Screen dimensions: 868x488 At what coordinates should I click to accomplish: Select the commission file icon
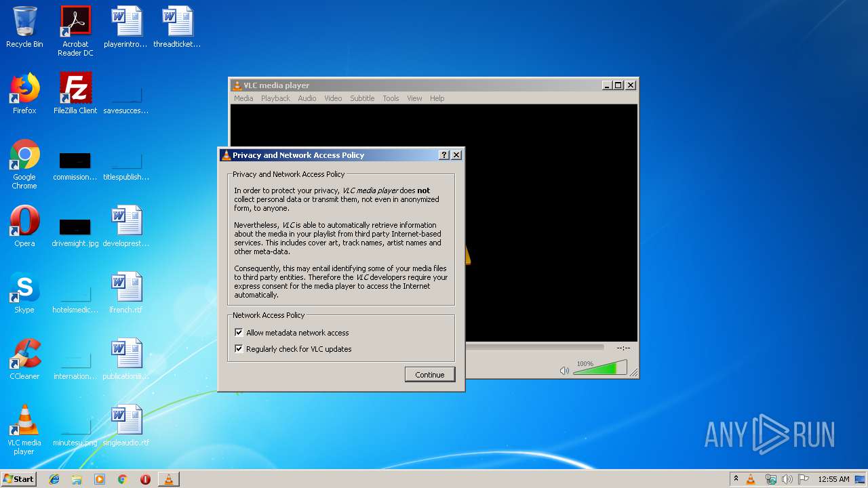(75, 167)
